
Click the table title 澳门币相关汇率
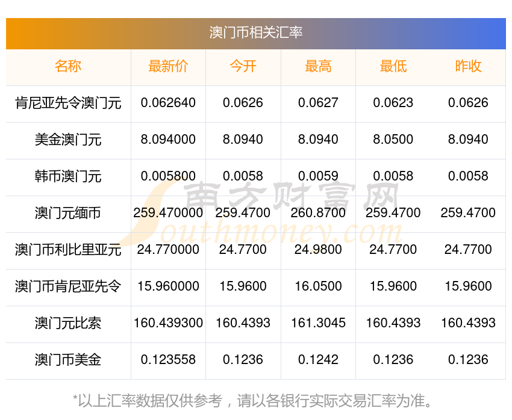pos(256,32)
